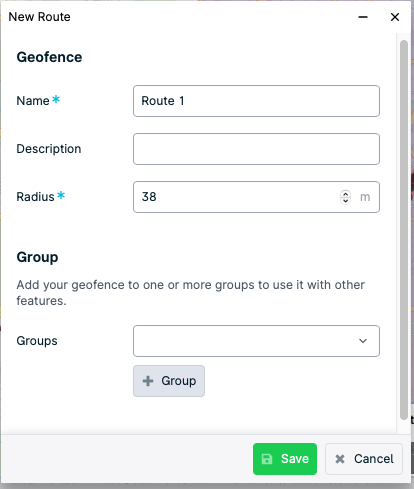Click the Route 1 name field
Image resolution: width=414 pixels, height=489 pixels.
point(256,101)
